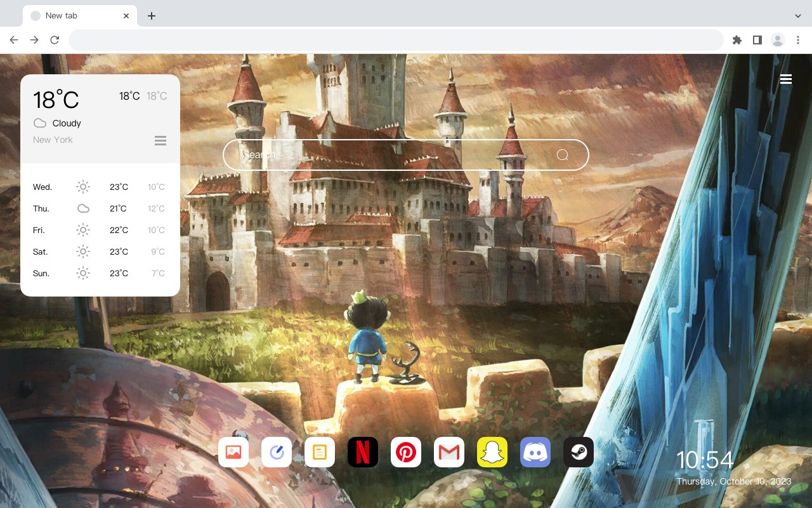Click Thursday's 21°C high temperature

pos(118,208)
